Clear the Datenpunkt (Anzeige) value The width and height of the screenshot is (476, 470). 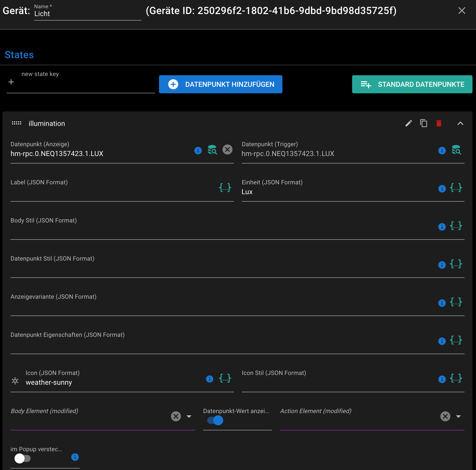point(227,150)
